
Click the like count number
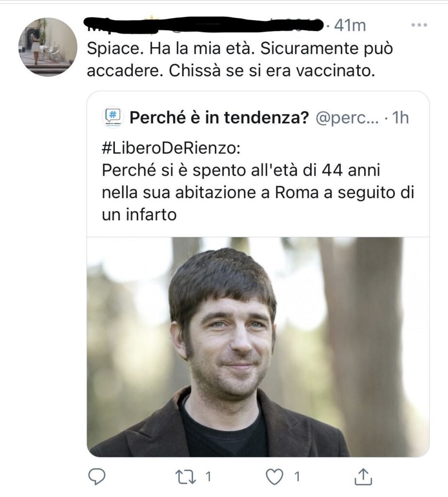point(297,477)
